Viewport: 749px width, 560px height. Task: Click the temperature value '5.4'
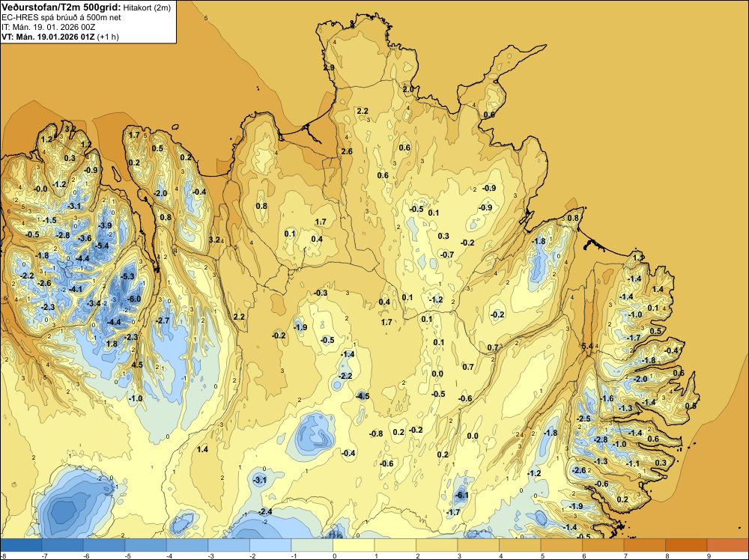(587, 346)
